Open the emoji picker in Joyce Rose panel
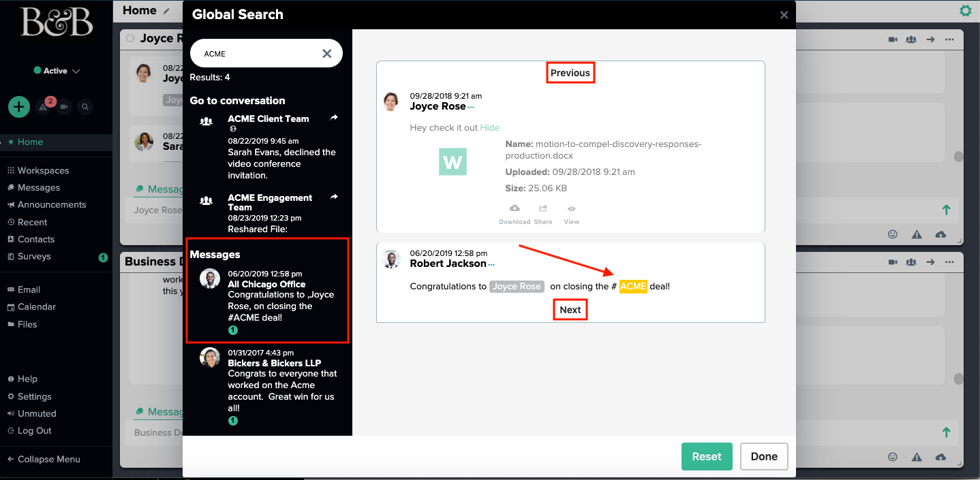 point(893,234)
